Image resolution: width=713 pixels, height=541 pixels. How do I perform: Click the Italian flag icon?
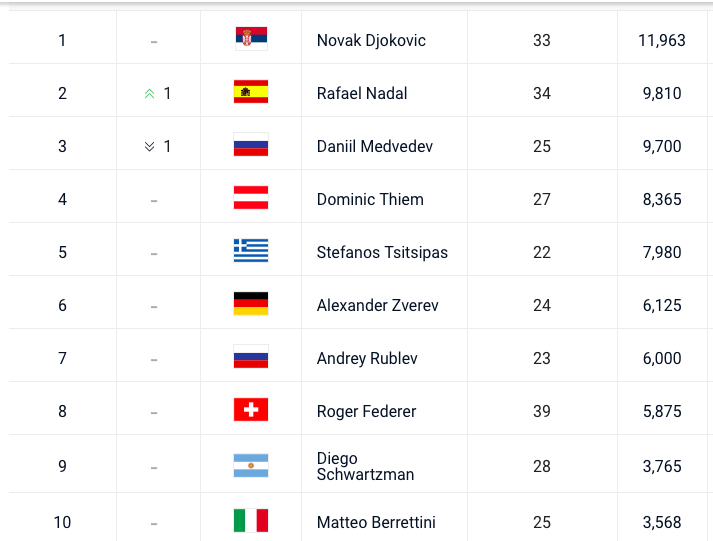click(x=251, y=520)
